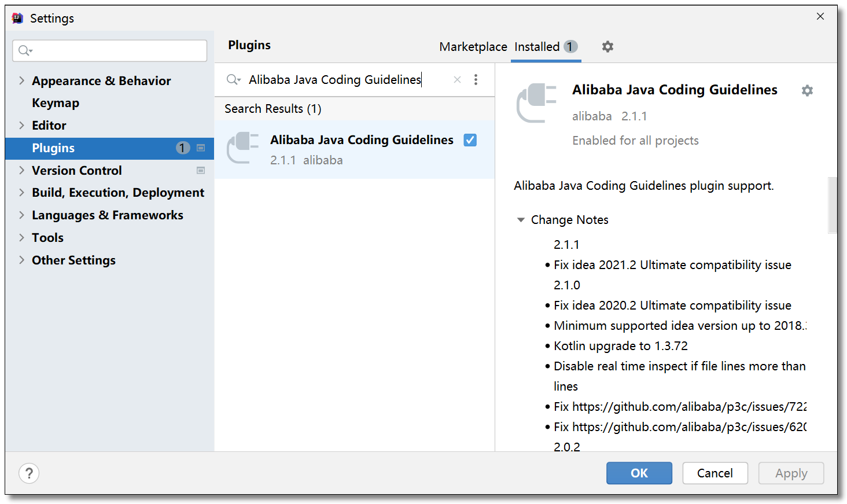Click the details title 'Alibaba Java Coding Guidelines'

675,90
